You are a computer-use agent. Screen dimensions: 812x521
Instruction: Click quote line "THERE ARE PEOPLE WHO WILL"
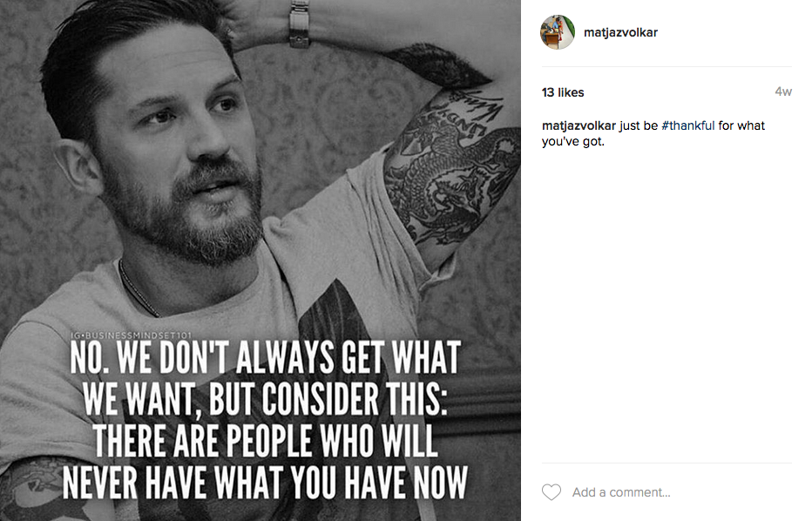tap(265, 441)
